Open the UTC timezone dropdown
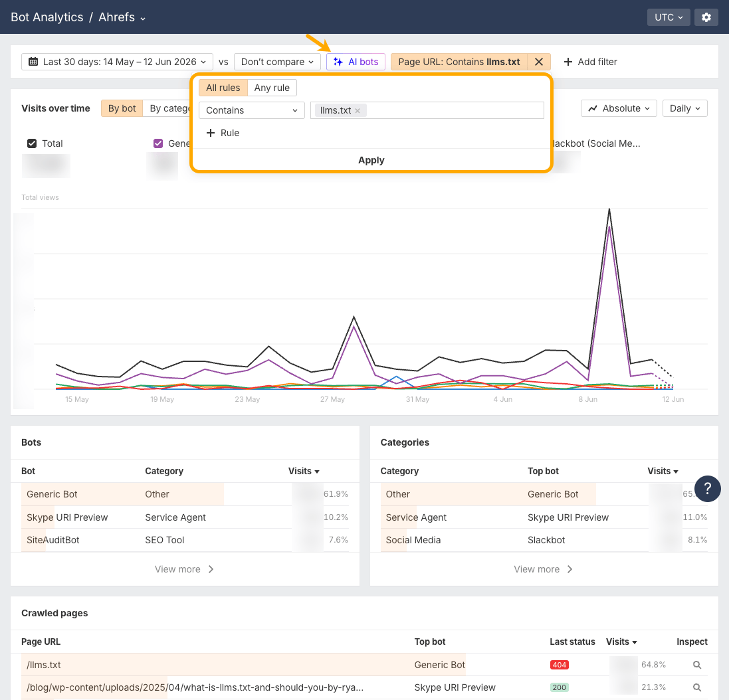 669,17
